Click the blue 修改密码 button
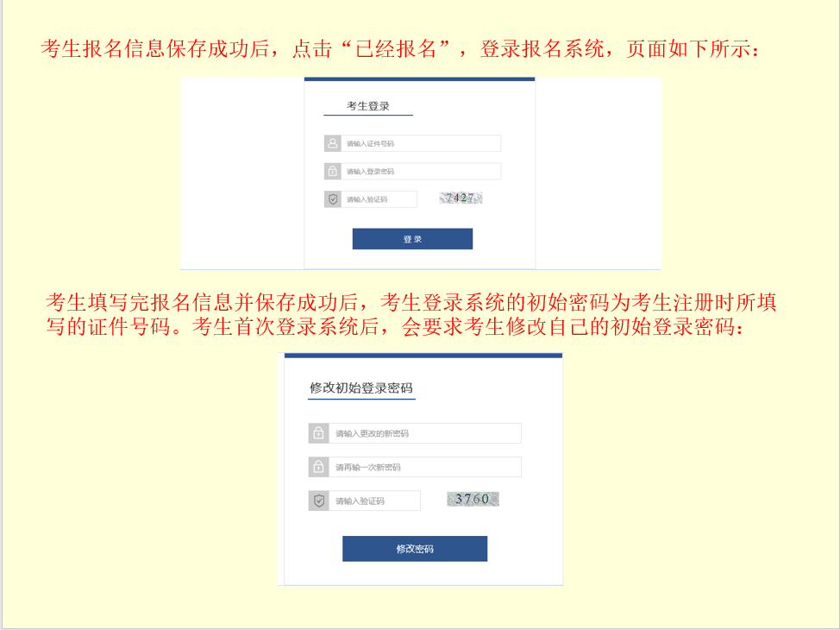Image resolution: width=840 pixels, height=630 pixels. point(415,549)
